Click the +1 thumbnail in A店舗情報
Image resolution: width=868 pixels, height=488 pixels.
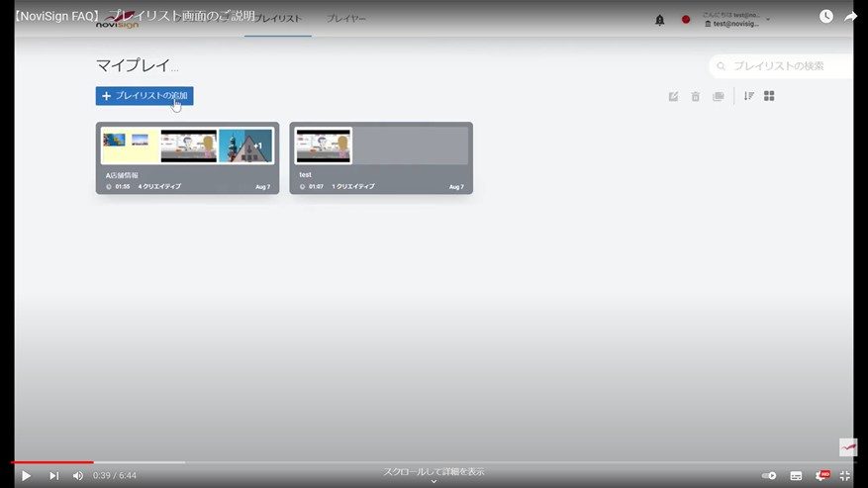click(x=245, y=146)
